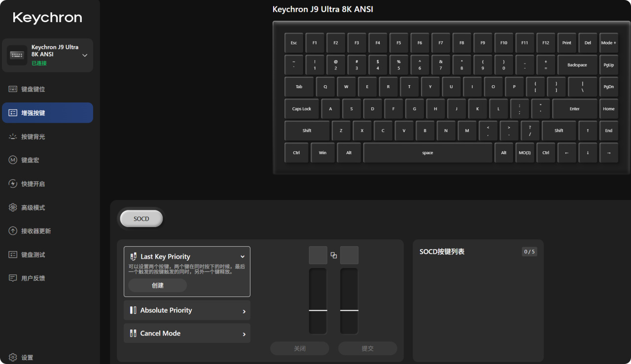Click the left arrow key
The width and height of the screenshot is (631, 364).
(567, 153)
